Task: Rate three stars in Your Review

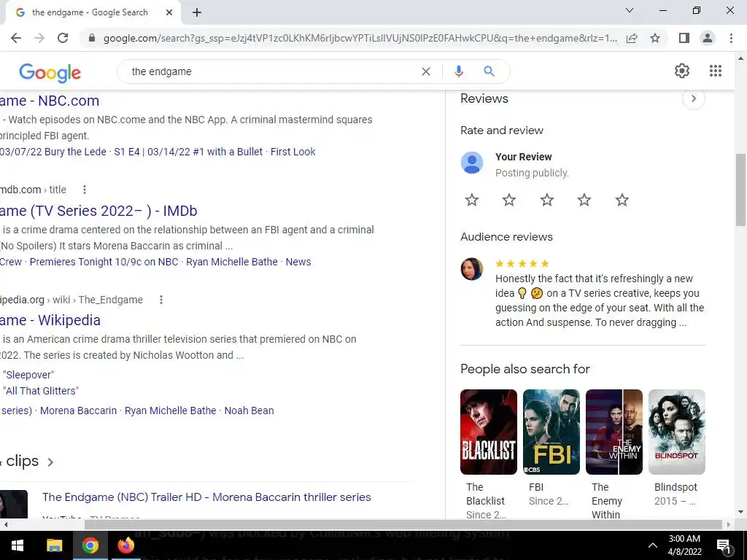Action: (547, 200)
